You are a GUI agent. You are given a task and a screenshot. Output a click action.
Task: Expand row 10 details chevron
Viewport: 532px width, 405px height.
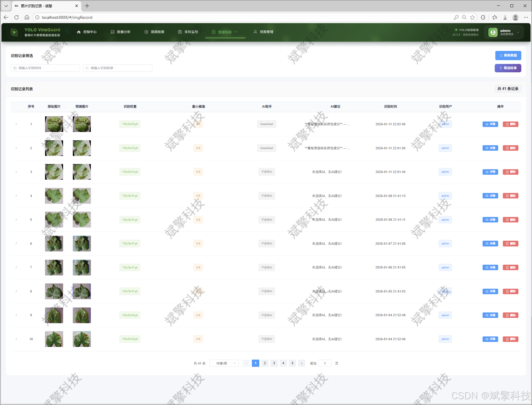click(x=16, y=339)
